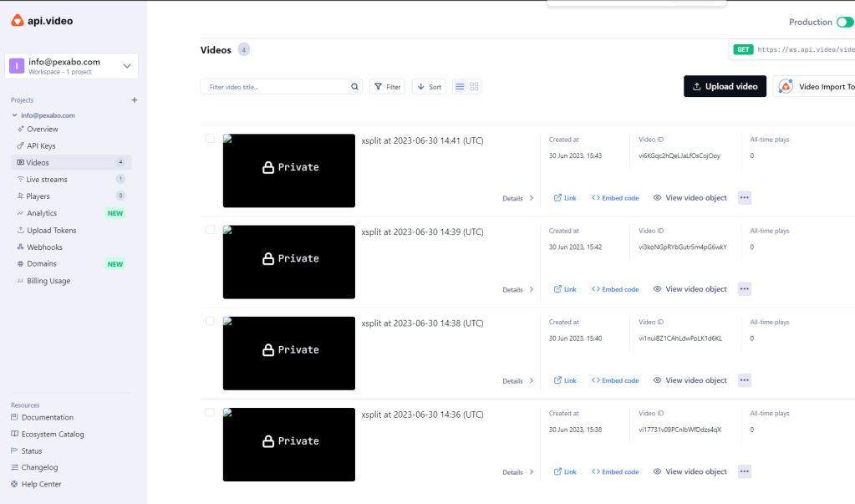Expand Details for video 14:38
The height and width of the screenshot is (504, 855).
518,381
